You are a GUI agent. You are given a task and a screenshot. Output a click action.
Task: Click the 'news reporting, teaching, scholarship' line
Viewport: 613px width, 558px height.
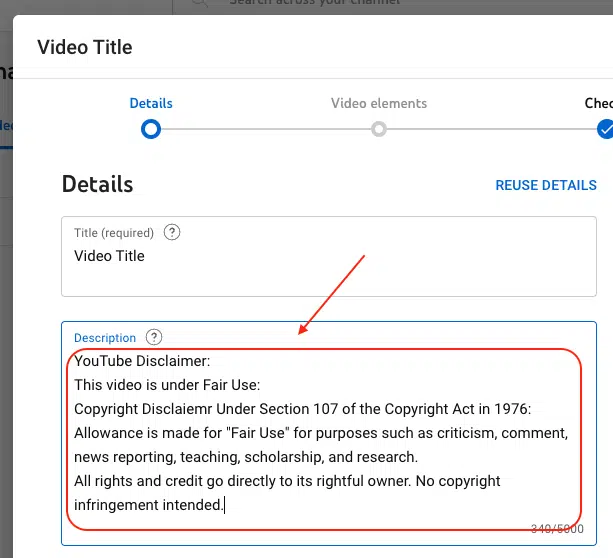click(x=246, y=457)
